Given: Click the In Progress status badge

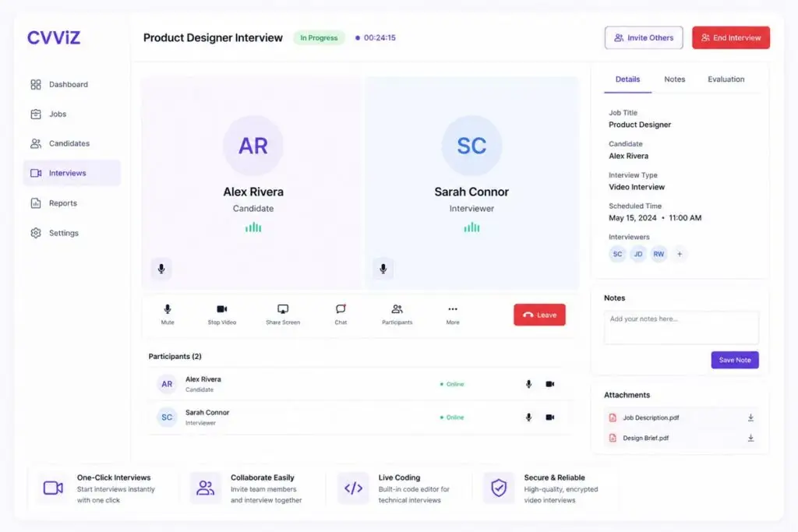Looking at the screenshot, I should click(319, 37).
